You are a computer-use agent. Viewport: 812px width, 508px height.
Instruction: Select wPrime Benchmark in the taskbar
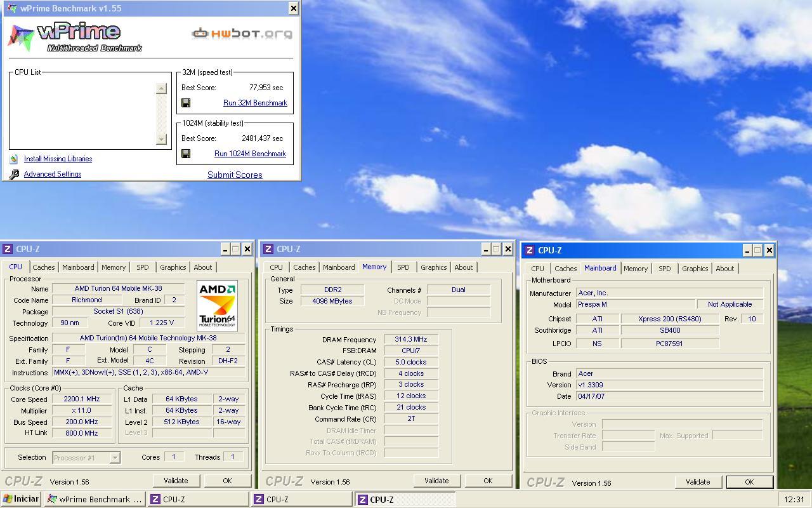(95, 499)
